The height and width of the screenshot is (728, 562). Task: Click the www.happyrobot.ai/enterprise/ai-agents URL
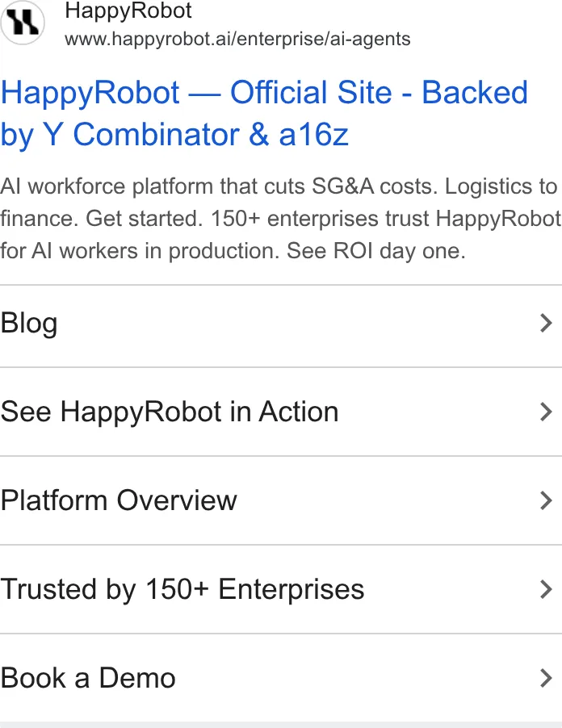click(237, 39)
